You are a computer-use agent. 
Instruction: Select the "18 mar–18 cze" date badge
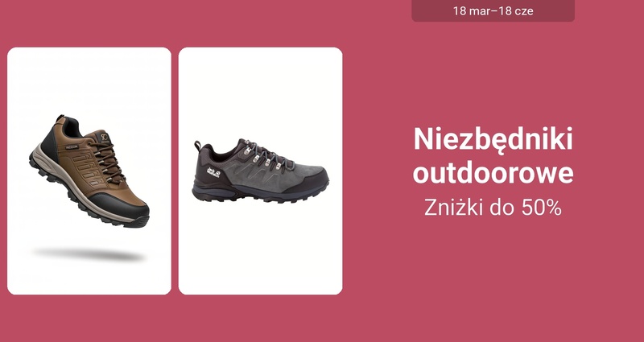[493, 10]
